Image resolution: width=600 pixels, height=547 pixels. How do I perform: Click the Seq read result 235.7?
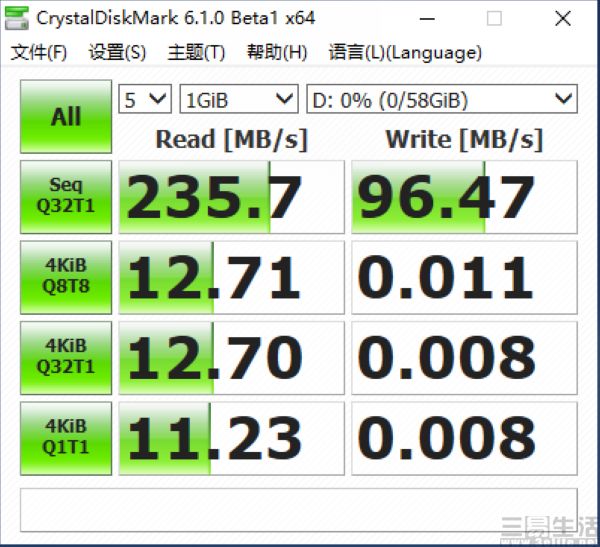click(x=232, y=197)
